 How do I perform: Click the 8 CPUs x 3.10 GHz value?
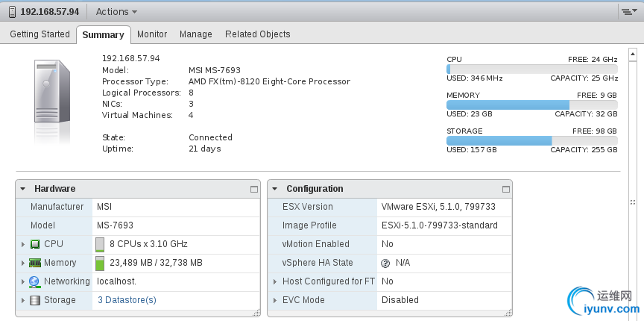pos(148,244)
